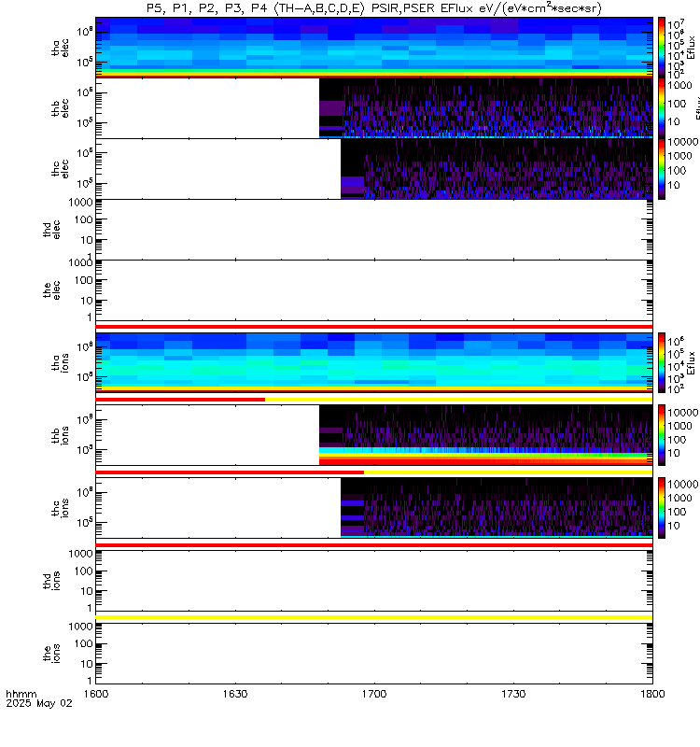700x747 pixels.
Task: Click the 1630 time tick label
Action: 235,694
